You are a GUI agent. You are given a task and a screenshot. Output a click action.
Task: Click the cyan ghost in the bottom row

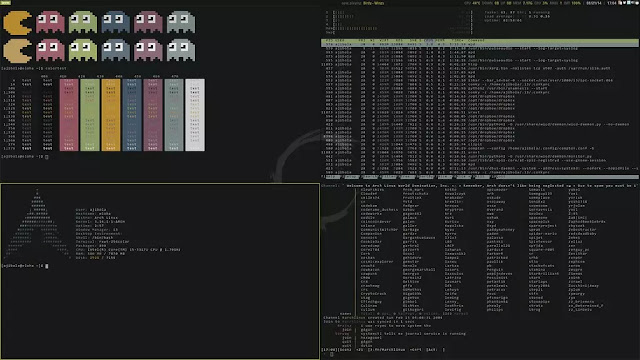coord(181,50)
